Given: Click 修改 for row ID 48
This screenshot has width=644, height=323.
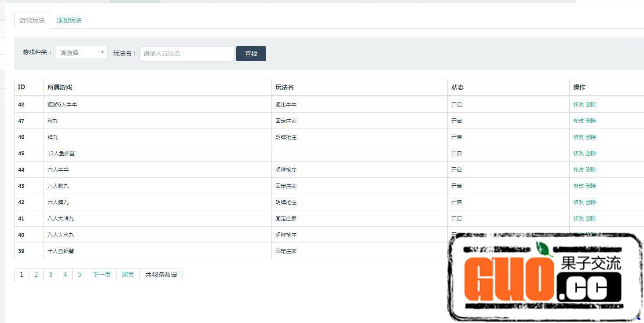Looking at the screenshot, I should [578, 105].
